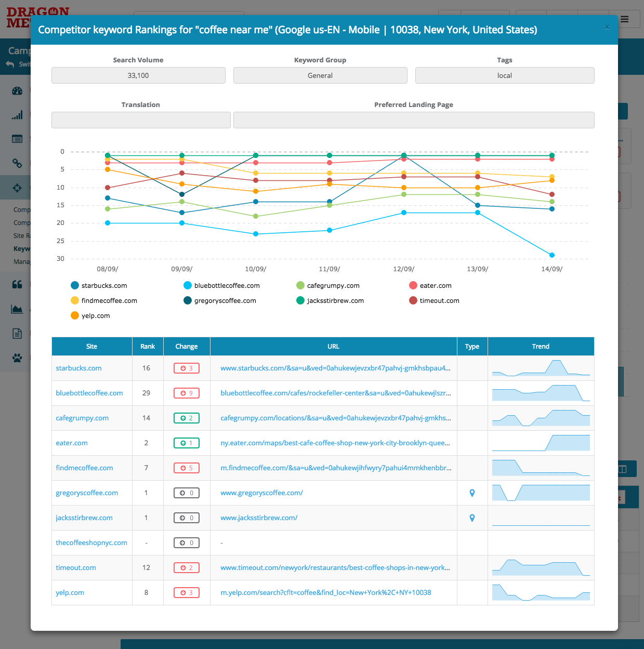Open the starbucks.com site link

78,368
